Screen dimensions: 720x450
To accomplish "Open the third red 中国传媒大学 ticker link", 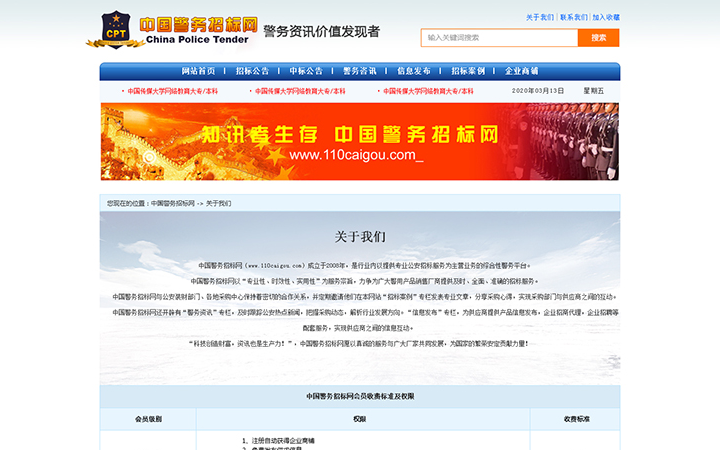I will tap(428, 91).
